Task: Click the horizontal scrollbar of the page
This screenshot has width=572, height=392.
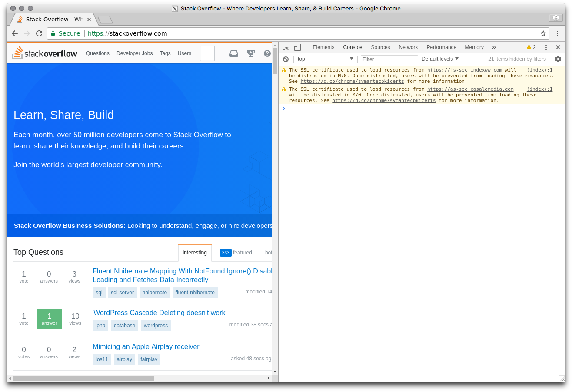Action: click(83, 378)
